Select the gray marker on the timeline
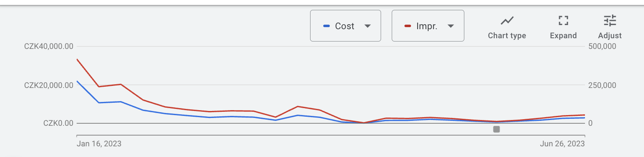Screen dimensions: 644x157 tap(496, 129)
